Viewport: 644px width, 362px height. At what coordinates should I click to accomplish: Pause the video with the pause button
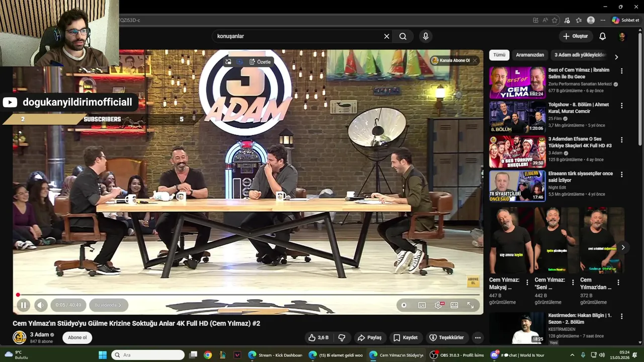[23, 305]
